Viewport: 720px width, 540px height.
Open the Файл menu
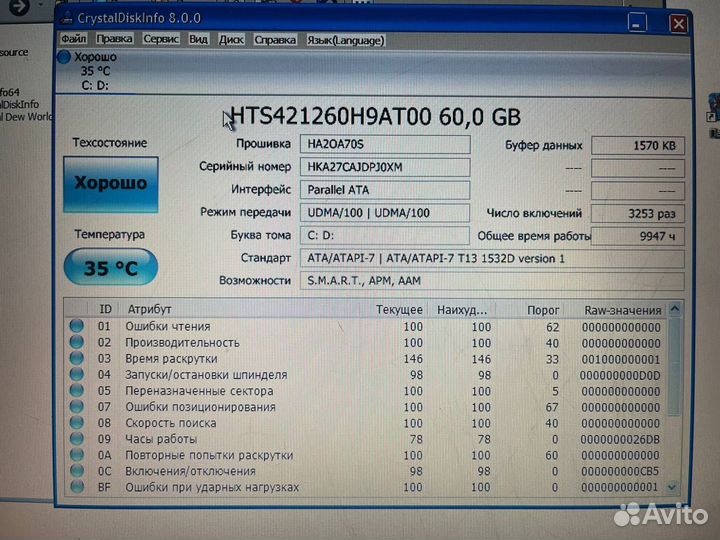73,39
